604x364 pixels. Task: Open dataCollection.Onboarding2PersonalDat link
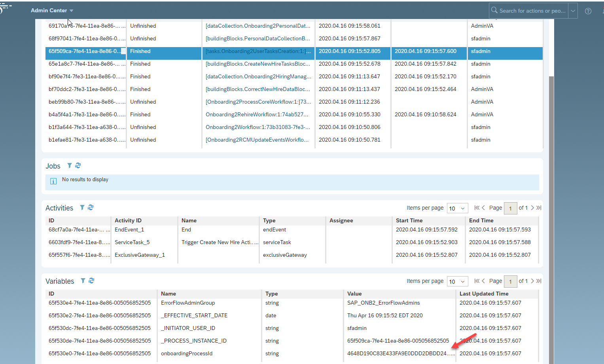pyautogui.click(x=258, y=26)
